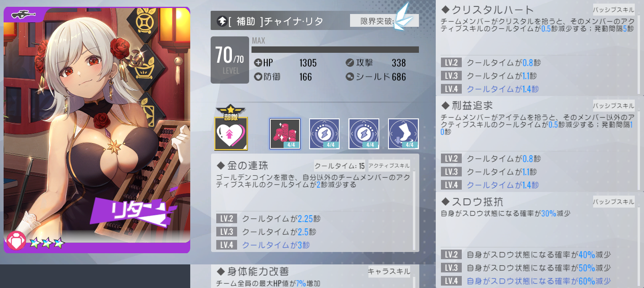Click the three rarity stars on card
This screenshot has width=644, height=288.
47,242
